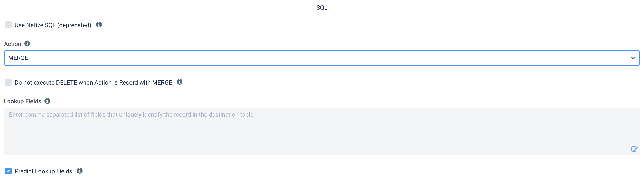Screen dimensions: 644x178
Task: Click the Predict Lookup Fields label text
Action: coord(43,171)
